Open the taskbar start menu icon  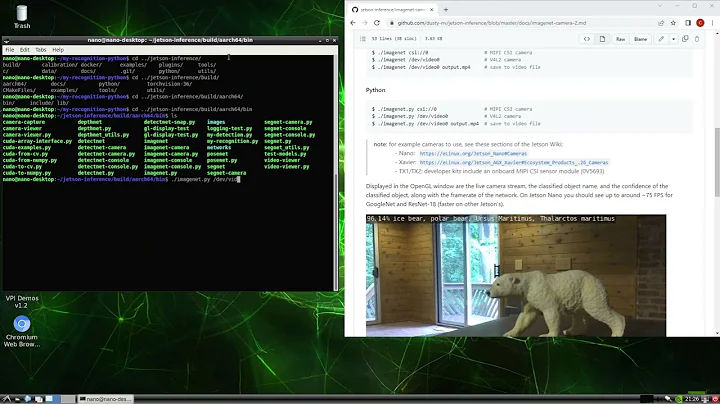(6, 399)
